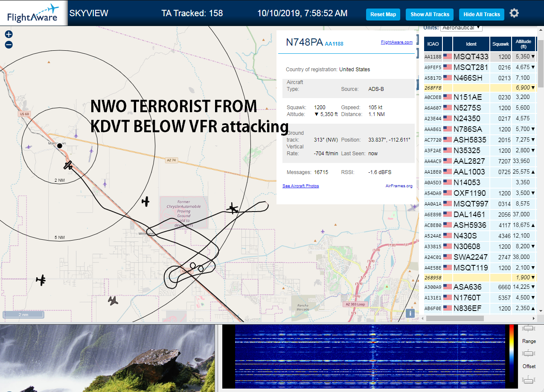Select the MSQT997 aircraft row
The height and width of the screenshot is (392, 544).
tap(480, 204)
